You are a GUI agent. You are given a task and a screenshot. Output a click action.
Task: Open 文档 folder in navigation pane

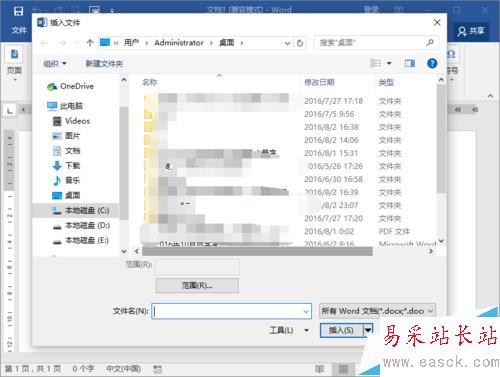(66, 151)
